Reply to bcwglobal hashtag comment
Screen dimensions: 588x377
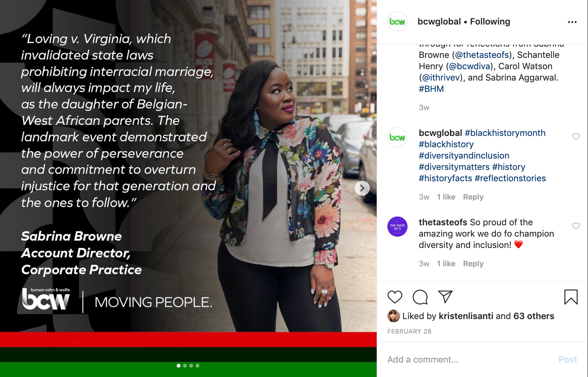473,197
